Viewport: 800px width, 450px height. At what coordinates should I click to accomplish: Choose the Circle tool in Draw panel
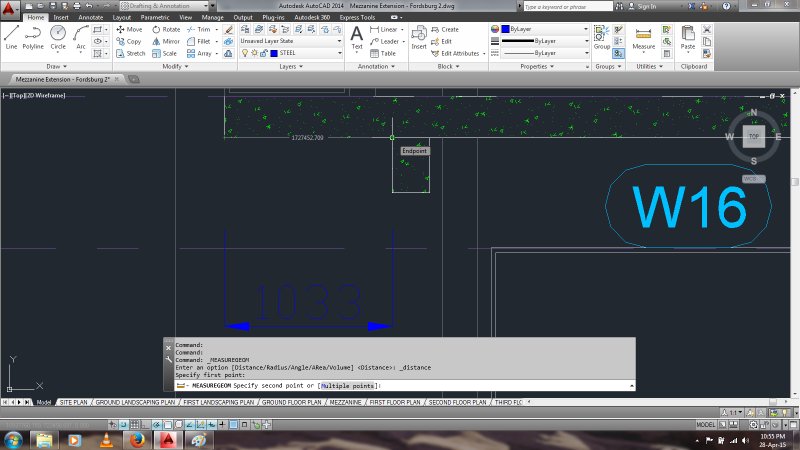[x=58, y=35]
